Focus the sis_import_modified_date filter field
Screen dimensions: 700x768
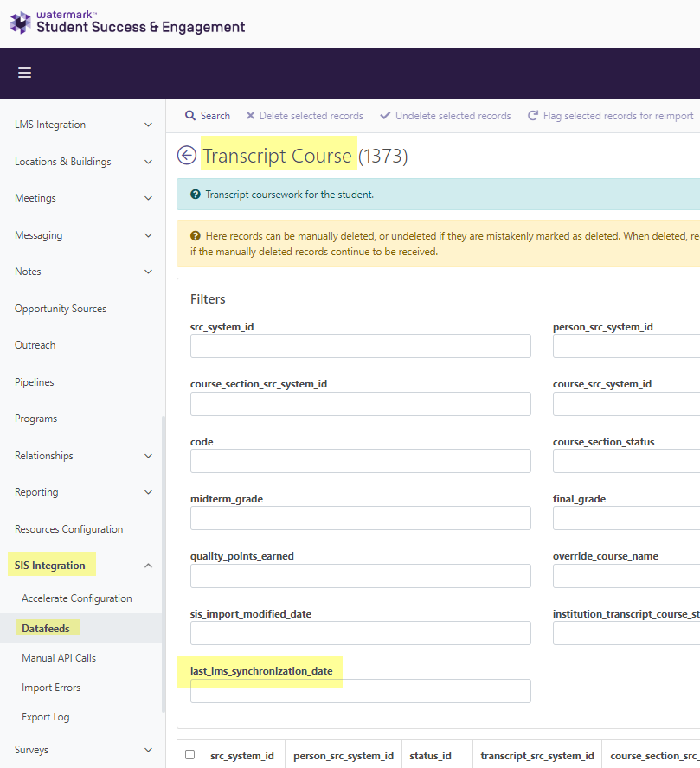(x=361, y=633)
